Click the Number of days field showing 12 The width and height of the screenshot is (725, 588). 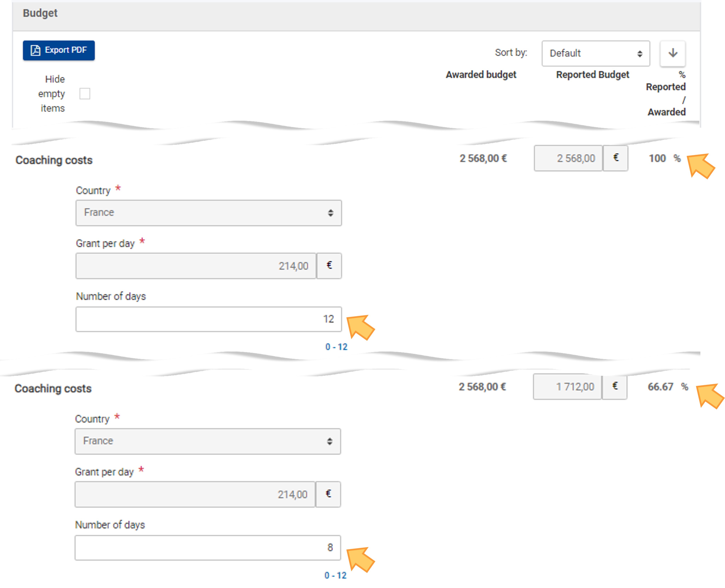point(208,319)
